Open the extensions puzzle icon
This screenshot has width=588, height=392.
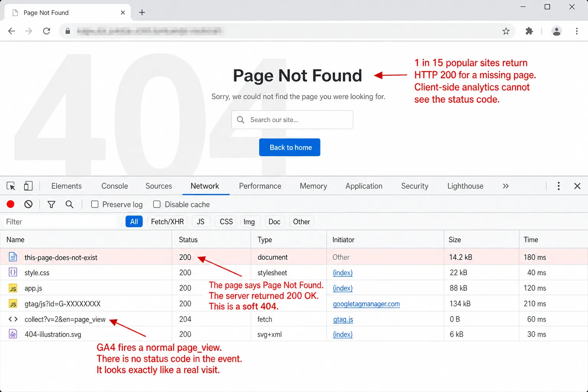coord(529,31)
